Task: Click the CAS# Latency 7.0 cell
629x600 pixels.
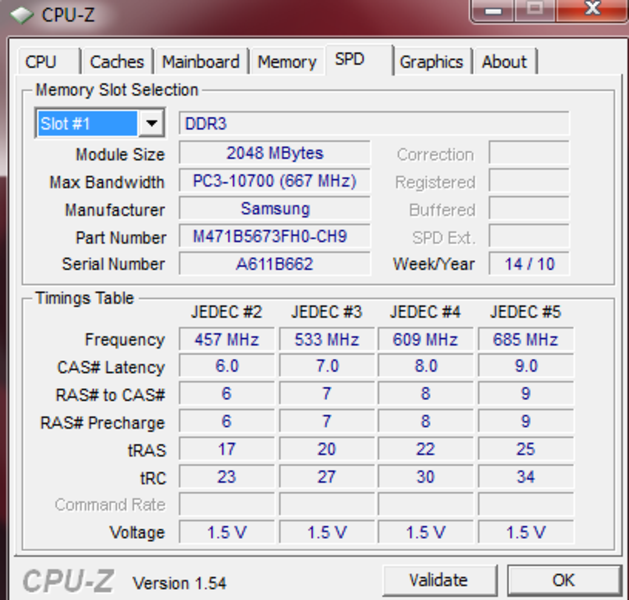Action: [327, 366]
